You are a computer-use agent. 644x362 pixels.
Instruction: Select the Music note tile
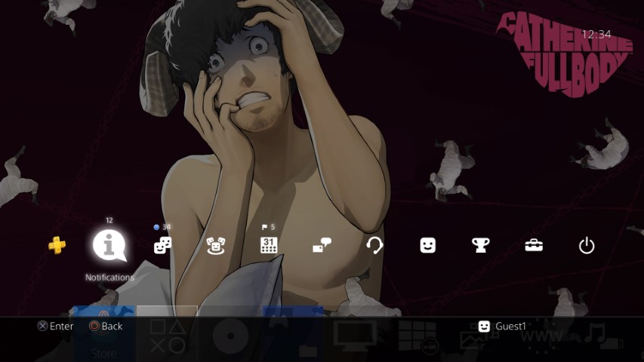(596, 336)
